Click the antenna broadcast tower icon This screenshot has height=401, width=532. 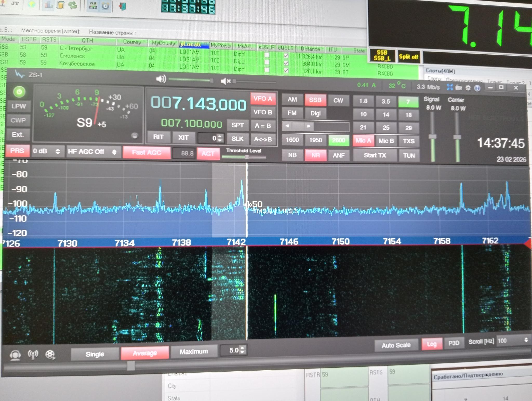coord(33,354)
